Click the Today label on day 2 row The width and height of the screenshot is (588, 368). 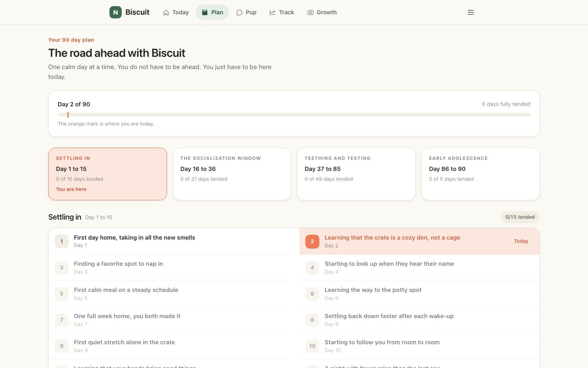tap(521, 241)
